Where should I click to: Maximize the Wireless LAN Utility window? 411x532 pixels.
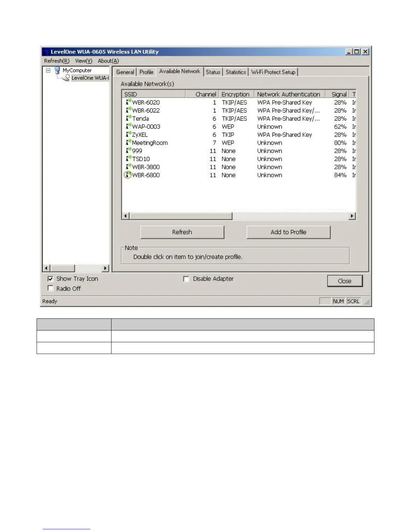tap(357, 52)
